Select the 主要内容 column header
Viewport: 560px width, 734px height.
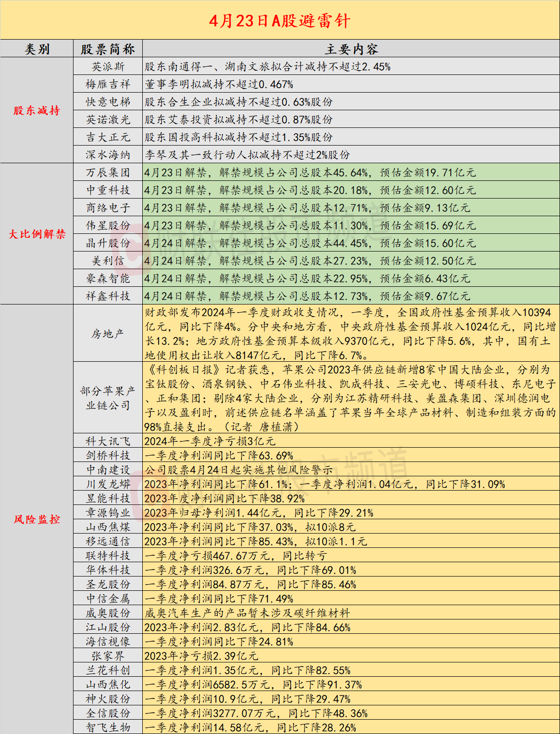click(x=351, y=49)
